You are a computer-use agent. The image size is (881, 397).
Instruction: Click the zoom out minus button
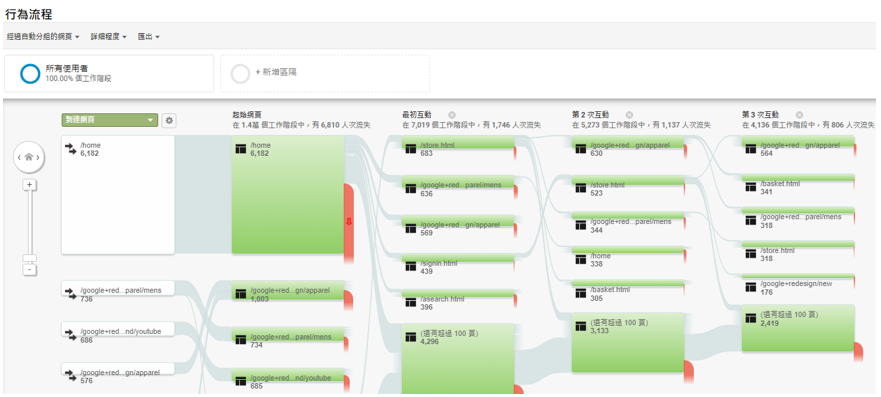[30, 270]
